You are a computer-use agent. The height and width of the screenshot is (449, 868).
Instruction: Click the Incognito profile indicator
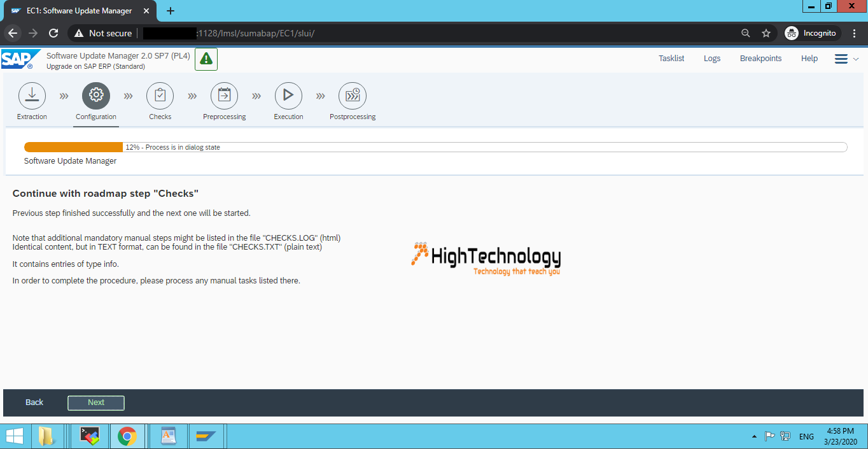(x=811, y=33)
